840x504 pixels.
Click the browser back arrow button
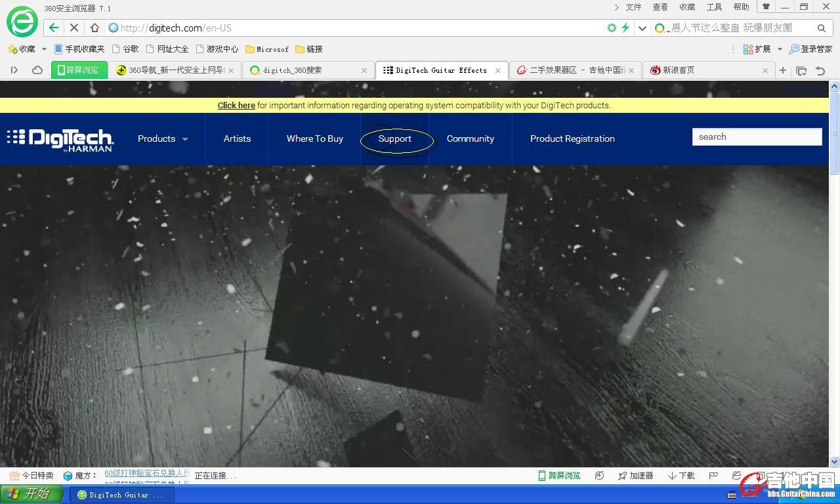click(x=54, y=28)
